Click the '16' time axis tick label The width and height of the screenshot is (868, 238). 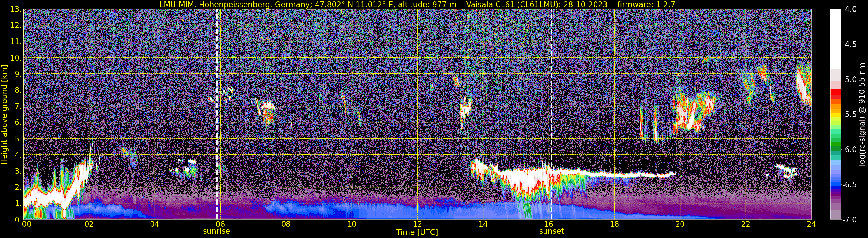pos(548,224)
